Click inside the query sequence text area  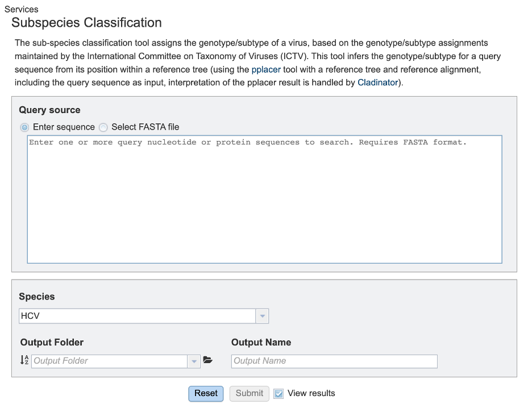tap(264, 199)
